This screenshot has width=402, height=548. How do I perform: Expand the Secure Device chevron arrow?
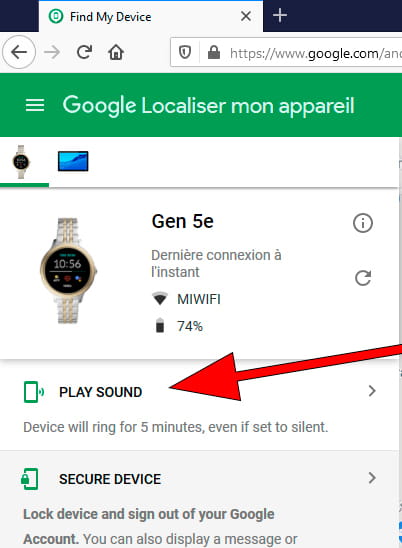pyautogui.click(x=372, y=478)
